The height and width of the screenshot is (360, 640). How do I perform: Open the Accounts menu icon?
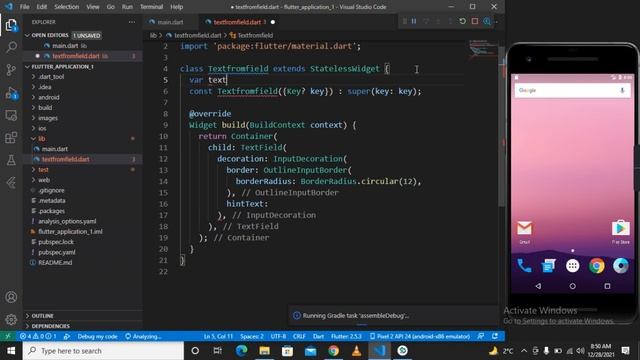[x=11, y=297]
